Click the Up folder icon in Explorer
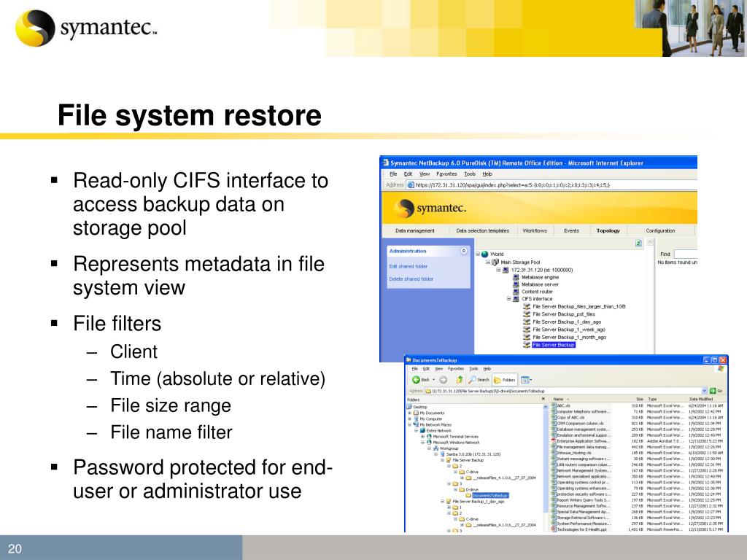 (x=460, y=379)
